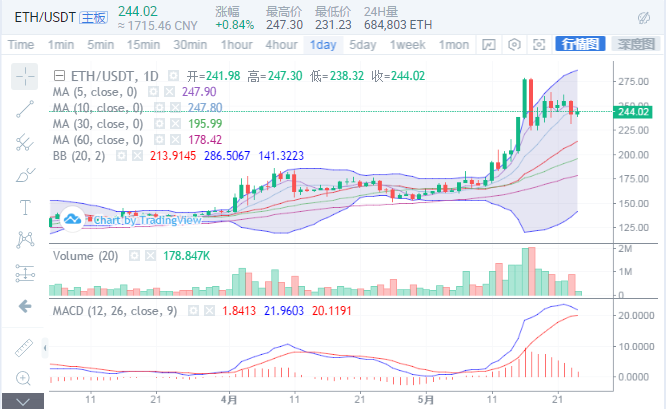Collapse the ETH/USDT legend box
Screen dimensions: 666x409
pyautogui.click(x=59, y=76)
